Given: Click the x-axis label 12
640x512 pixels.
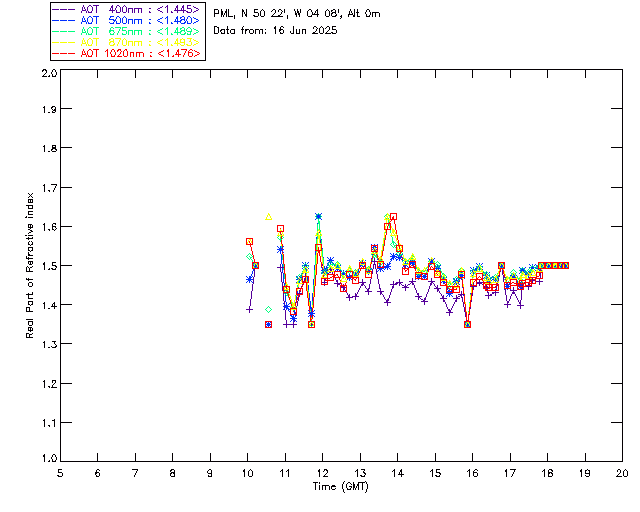Looking at the screenshot, I should 322,473.
